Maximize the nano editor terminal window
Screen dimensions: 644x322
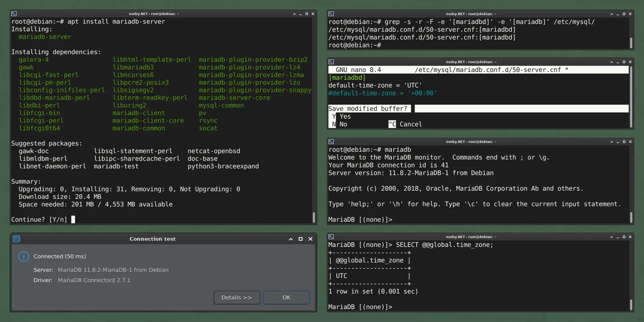click(624, 62)
